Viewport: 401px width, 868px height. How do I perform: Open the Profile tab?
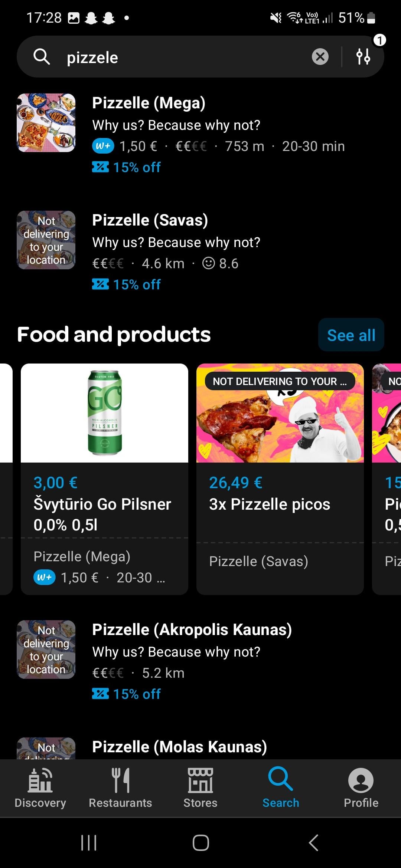(x=361, y=788)
